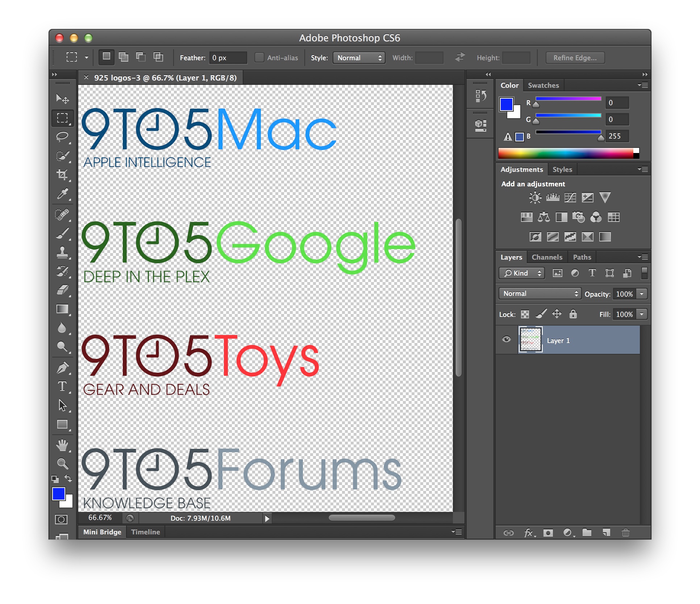Create a new layer
700x604 pixels.
(607, 533)
